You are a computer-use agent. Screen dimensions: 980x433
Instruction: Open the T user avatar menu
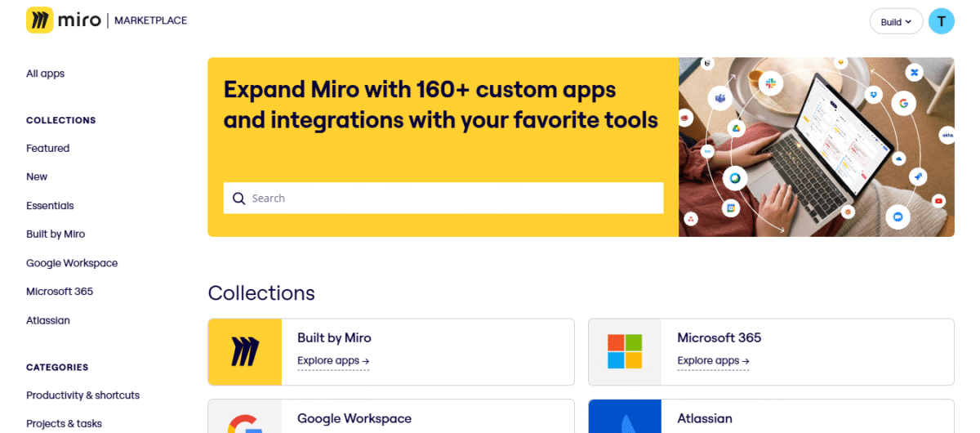coord(941,21)
